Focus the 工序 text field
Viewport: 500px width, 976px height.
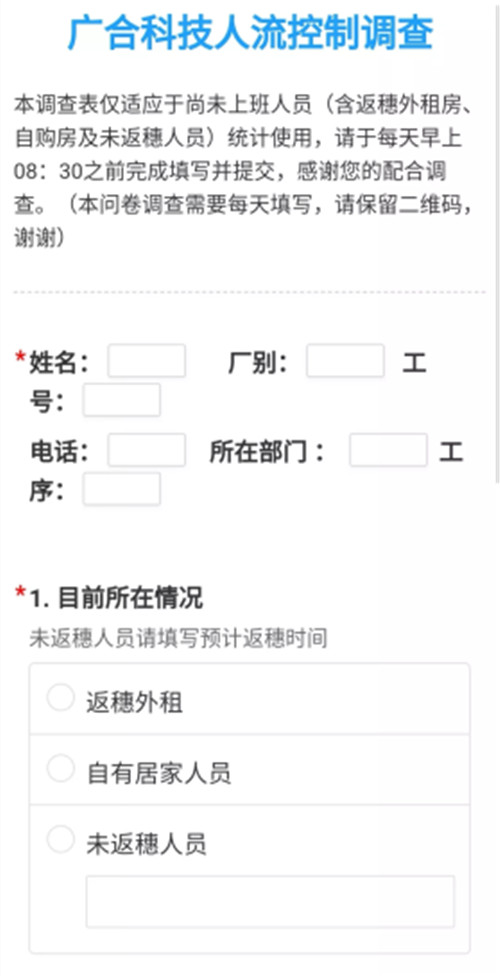[121, 489]
